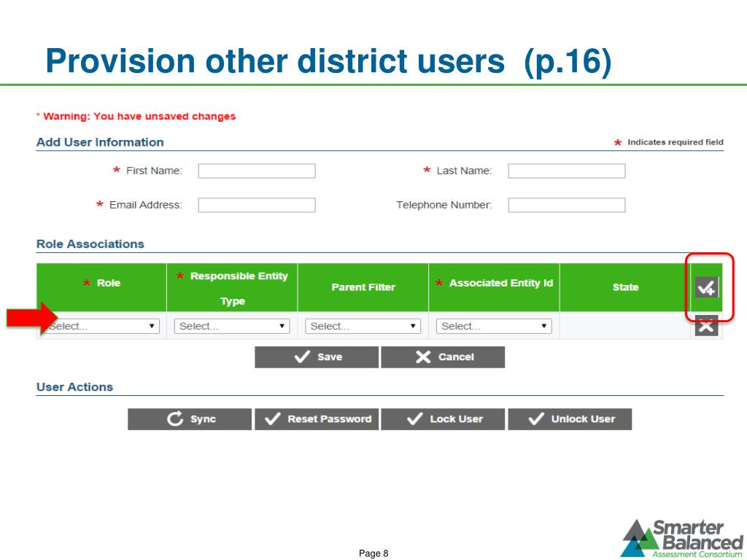Click the User Actions heading
Image resolution: width=747 pixels, height=560 pixels.
(x=75, y=386)
